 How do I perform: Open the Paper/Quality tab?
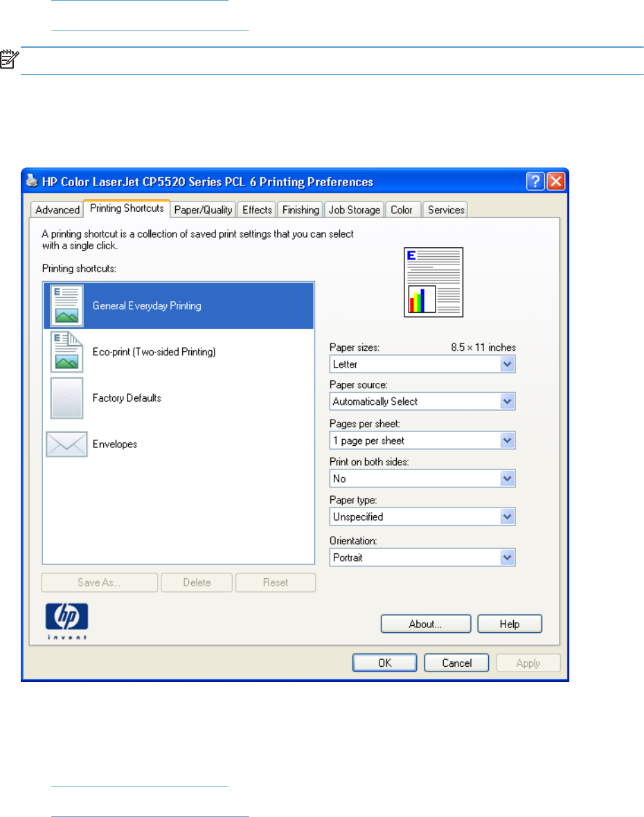pos(203,210)
